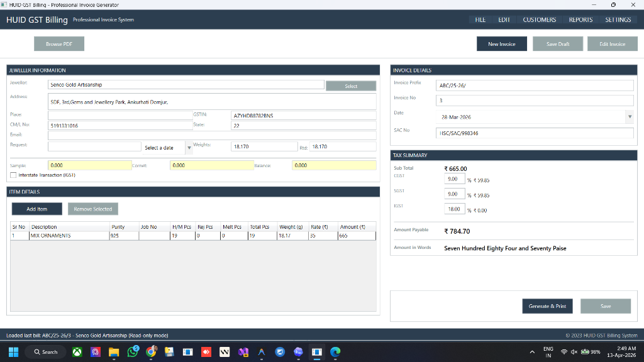Check battery status icon showing 98%

(587, 352)
